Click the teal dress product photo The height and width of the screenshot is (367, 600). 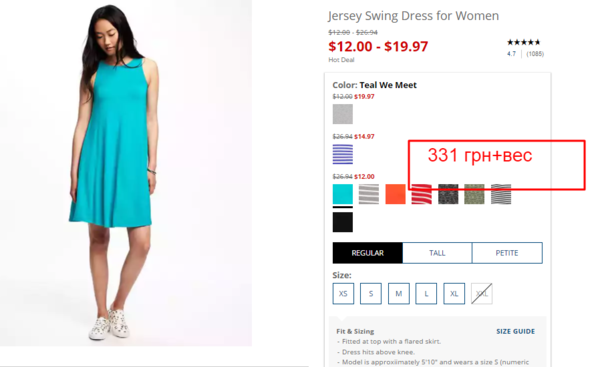click(x=126, y=173)
